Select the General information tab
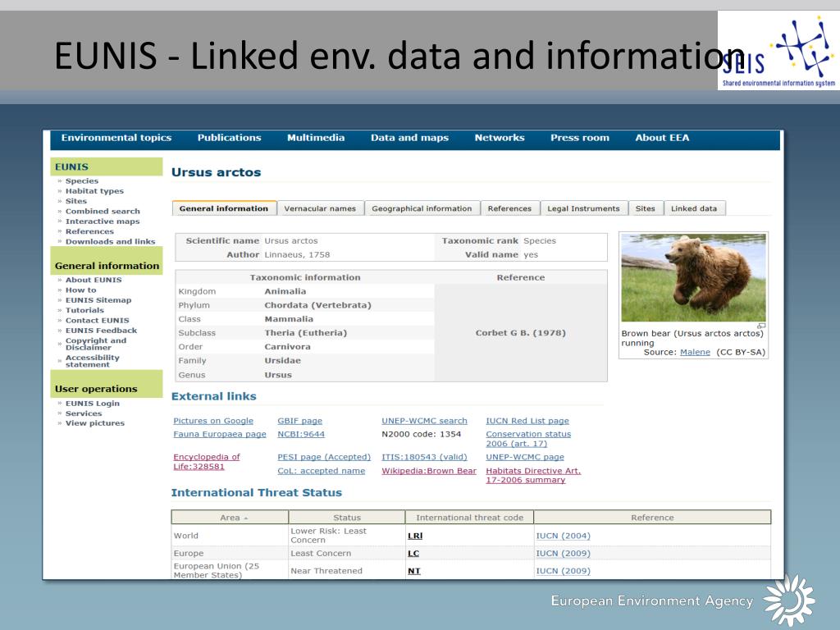 point(224,208)
